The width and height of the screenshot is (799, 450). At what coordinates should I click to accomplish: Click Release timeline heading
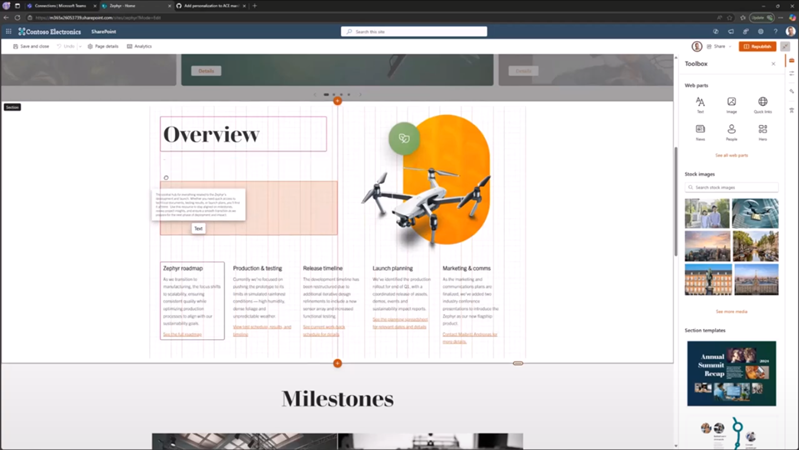[323, 268]
